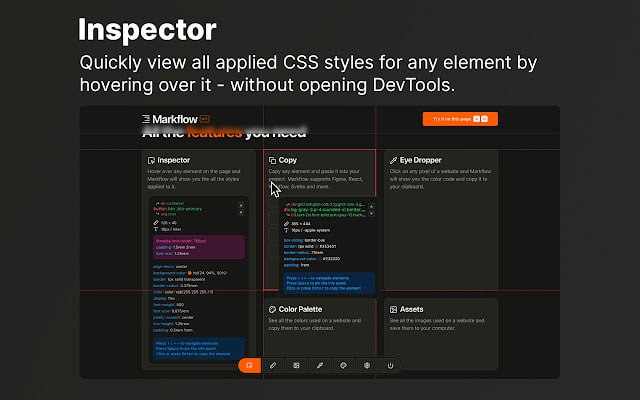
Task: Click the border-radius row in the hover panel
Action: click(304, 253)
